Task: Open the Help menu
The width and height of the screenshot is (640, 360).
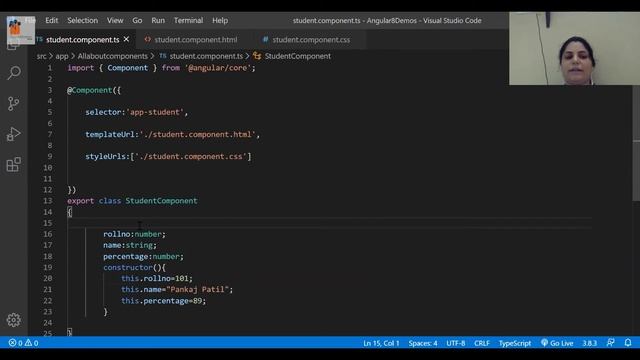Action: (220, 20)
